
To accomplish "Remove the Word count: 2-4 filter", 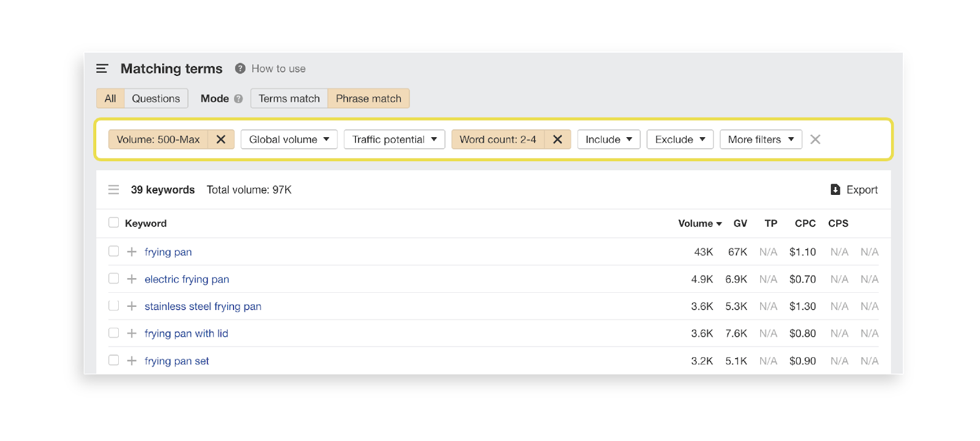I will pos(557,140).
